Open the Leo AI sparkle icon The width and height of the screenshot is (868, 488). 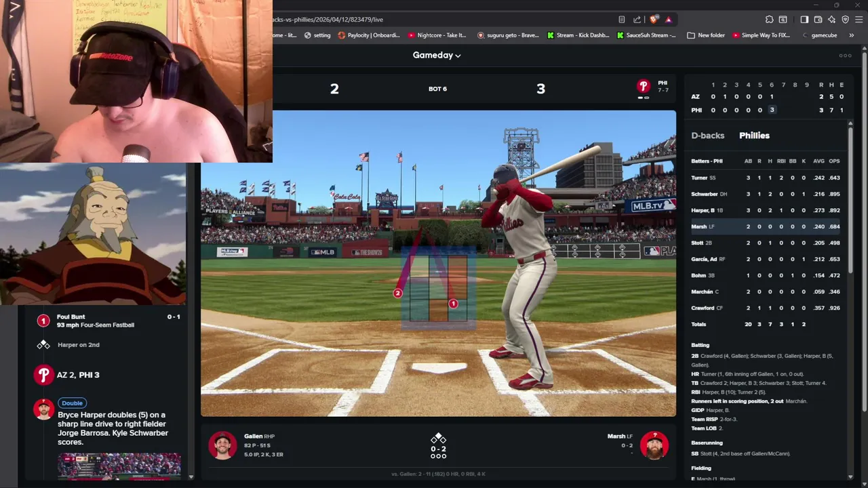(x=831, y=20)
